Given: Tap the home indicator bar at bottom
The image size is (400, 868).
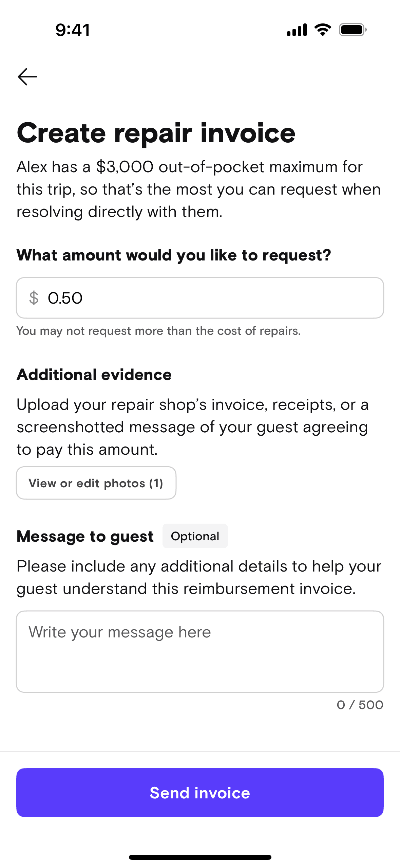Looking at the screenshot, I should pos(200,857).
